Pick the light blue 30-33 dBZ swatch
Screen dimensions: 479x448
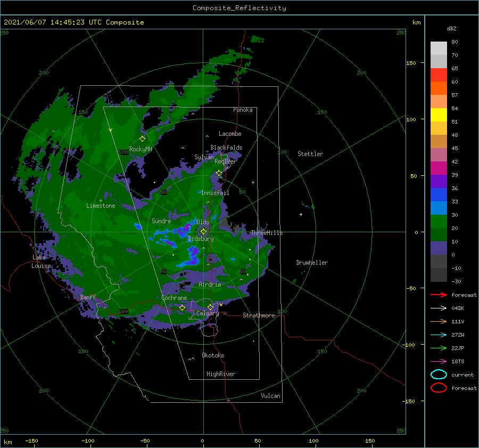[439, 208]
